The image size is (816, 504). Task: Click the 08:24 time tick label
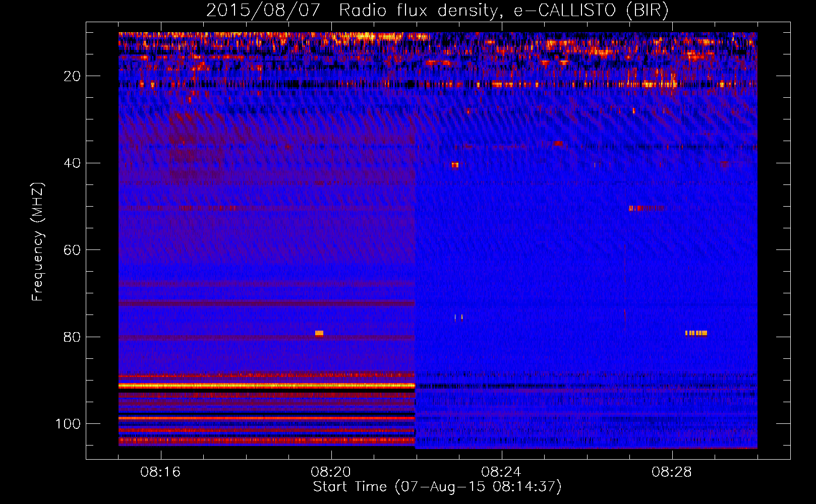click(501, 472)
